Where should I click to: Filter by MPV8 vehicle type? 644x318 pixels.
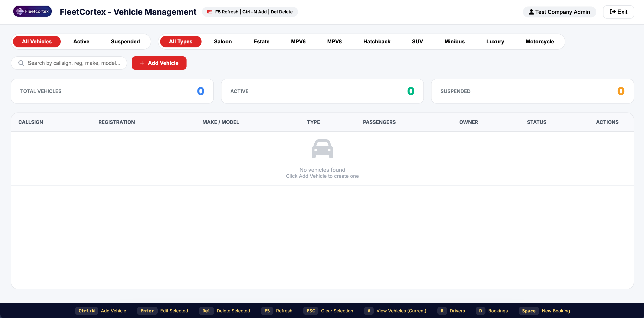coord(334,41)
